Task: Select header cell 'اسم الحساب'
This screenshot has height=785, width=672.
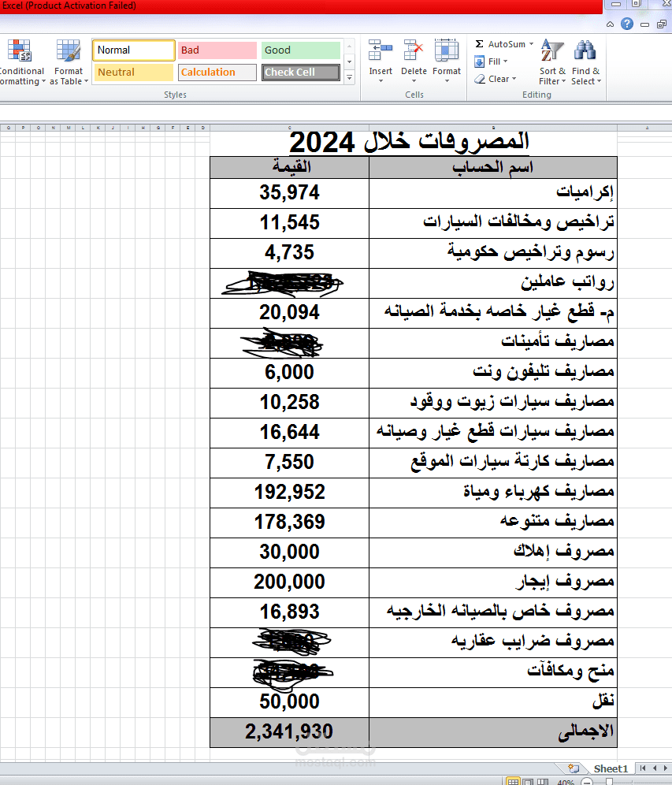Action: (x=493, y=167)
